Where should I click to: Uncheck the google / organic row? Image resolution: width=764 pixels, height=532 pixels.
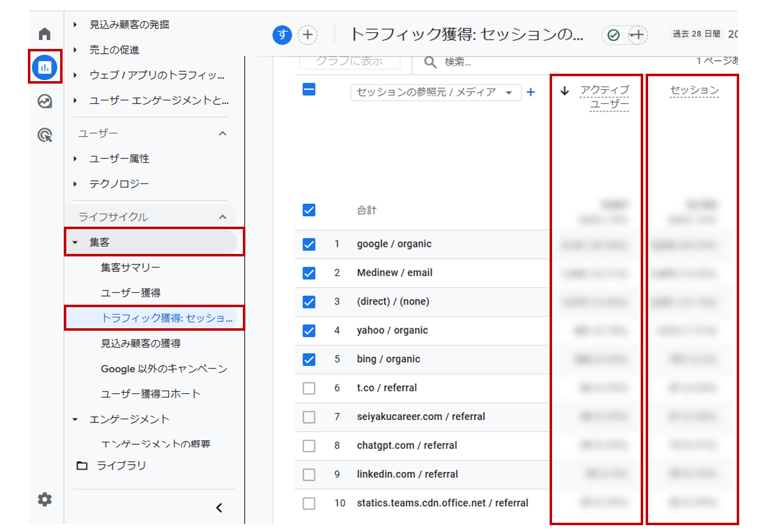[x=309, y=244]
